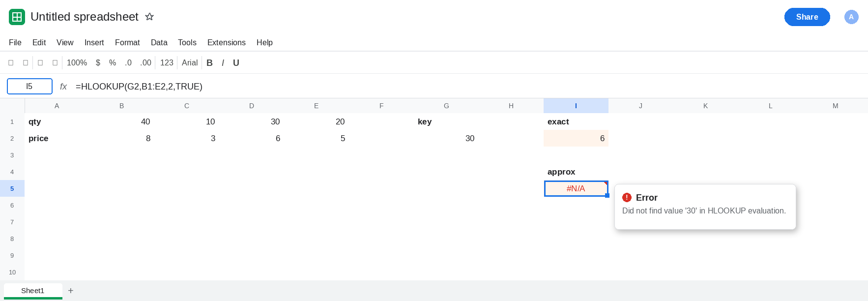Select column A header

point(57,106)
